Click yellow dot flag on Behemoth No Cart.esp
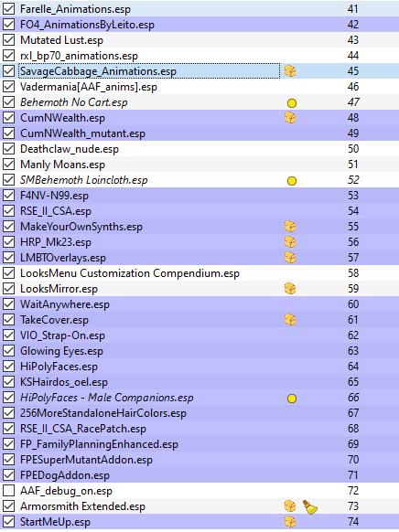 pyautogui.click(x=292, y=102)
